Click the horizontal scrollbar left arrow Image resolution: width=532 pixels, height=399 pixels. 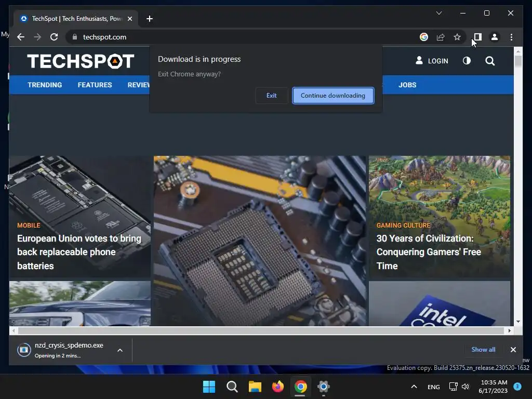point(14,330)
